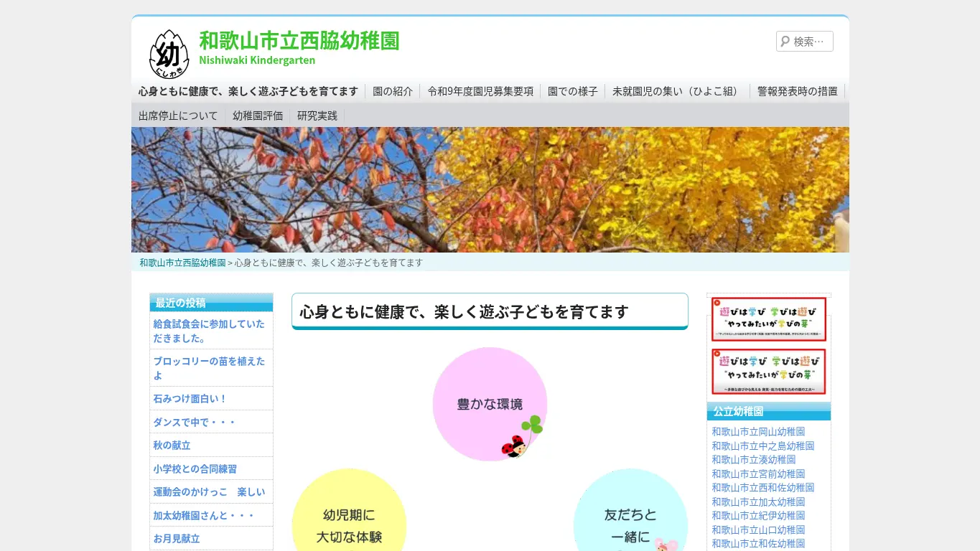Click the pink 豊かな環境 circle
Viewport: 980px width, 551px height.
coord(490,404)
